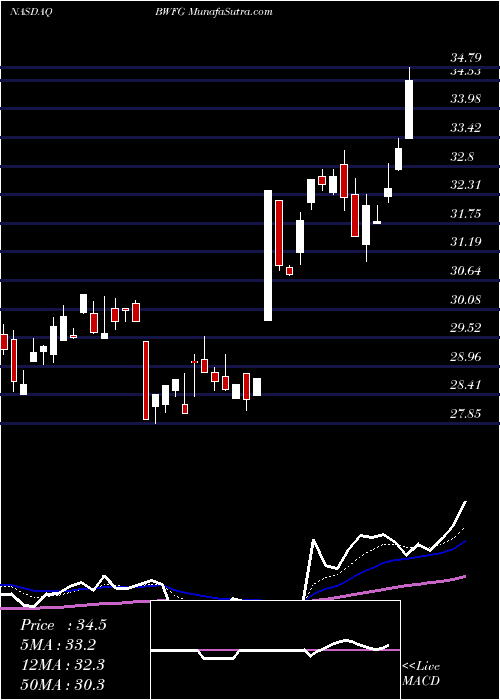
Task: Select the 33.98 price level label
Action: coord(466,99)
